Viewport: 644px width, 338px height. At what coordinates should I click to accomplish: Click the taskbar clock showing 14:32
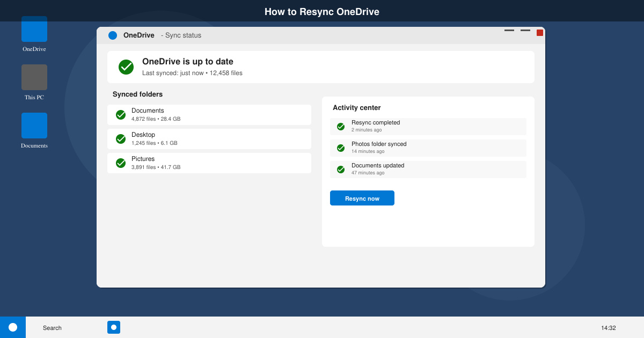(609, 328)
